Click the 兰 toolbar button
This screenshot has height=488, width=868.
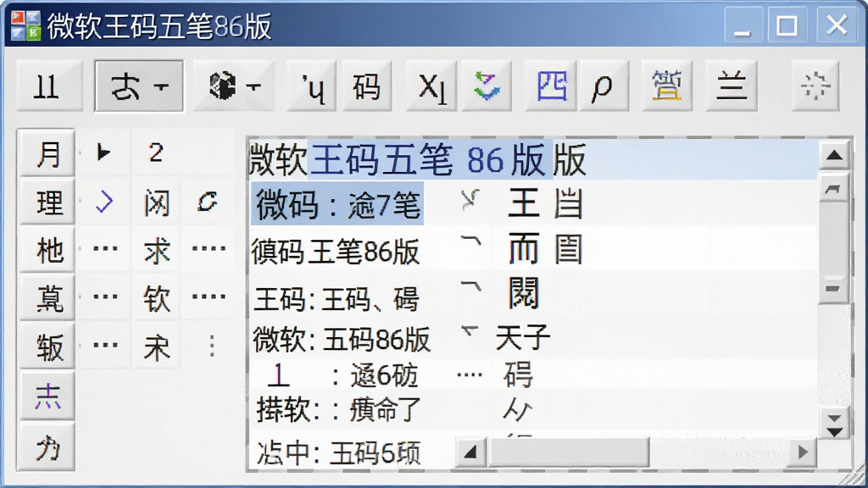(x=732, y=86)
